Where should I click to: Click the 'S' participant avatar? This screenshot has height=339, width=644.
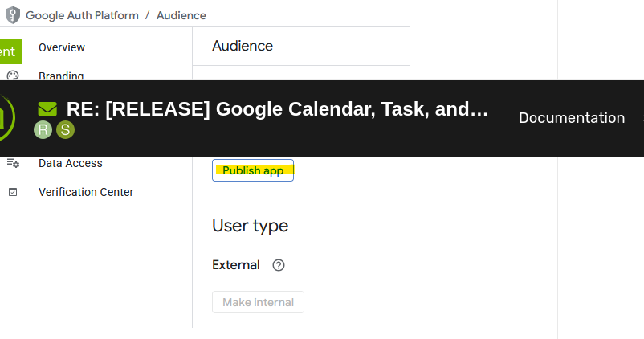[x=65, y=129]
